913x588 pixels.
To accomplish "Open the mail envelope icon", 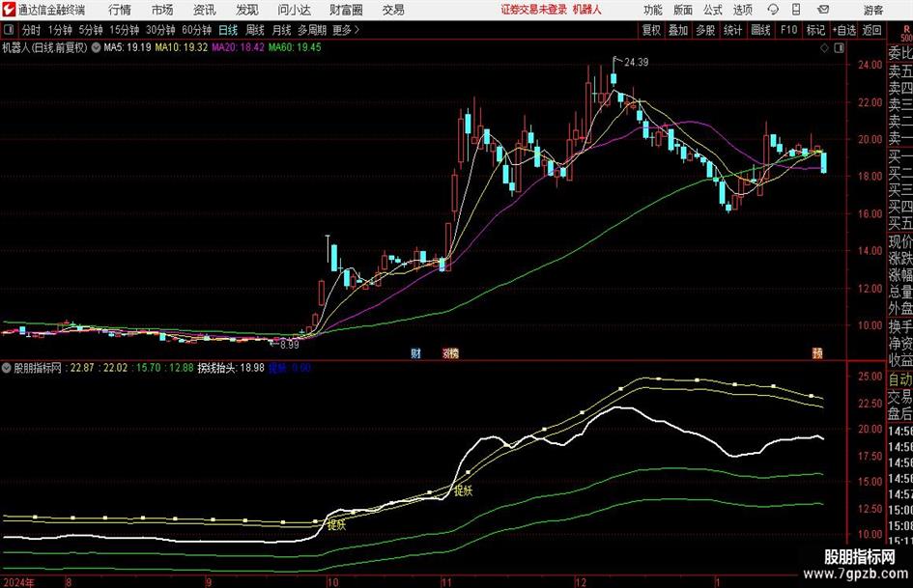I will [823, 10].
